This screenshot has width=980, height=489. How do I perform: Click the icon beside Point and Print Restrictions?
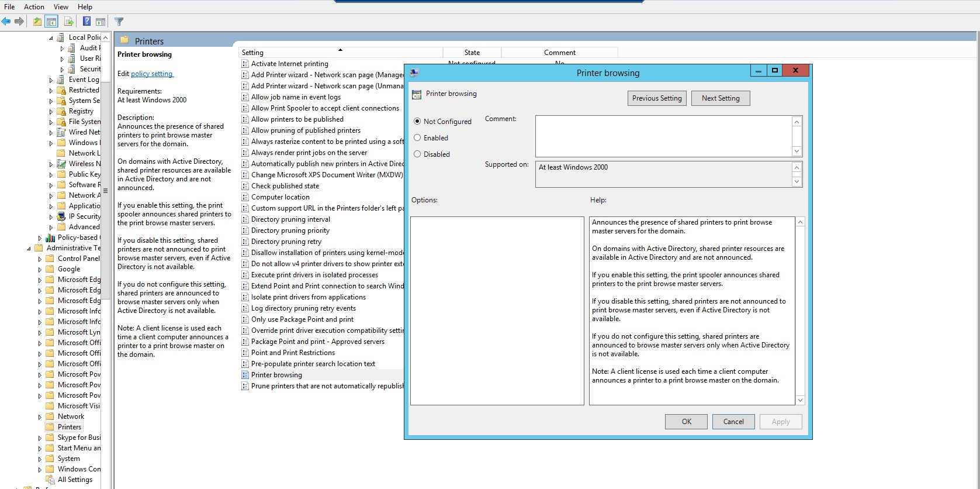(x=245, y=353)
